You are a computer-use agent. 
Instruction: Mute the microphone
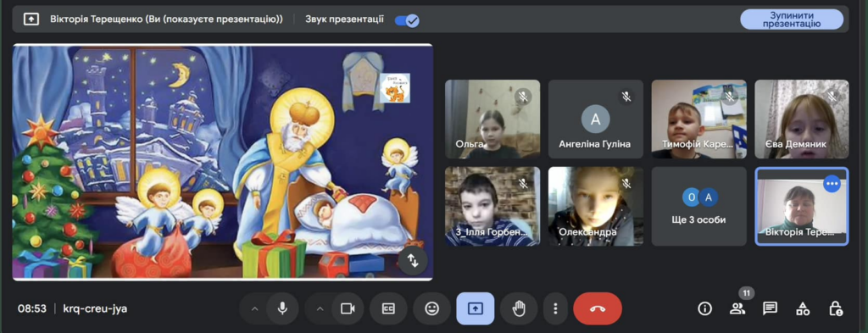282,308
